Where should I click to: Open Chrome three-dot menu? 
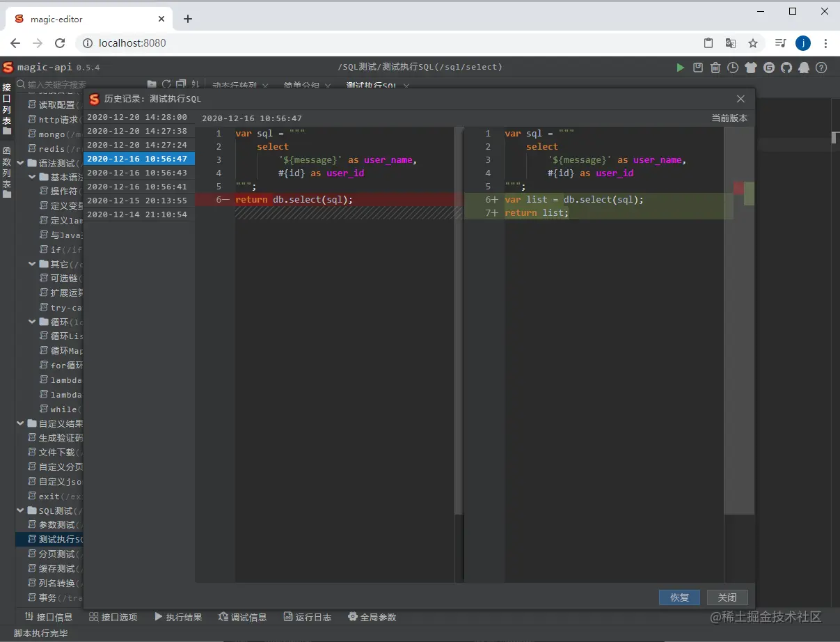[825, 43]
